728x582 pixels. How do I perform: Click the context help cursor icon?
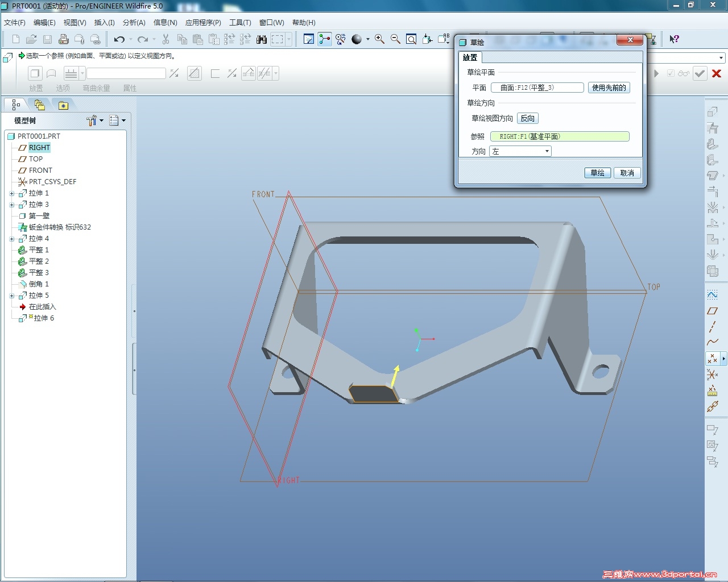(x=674, y=39)
